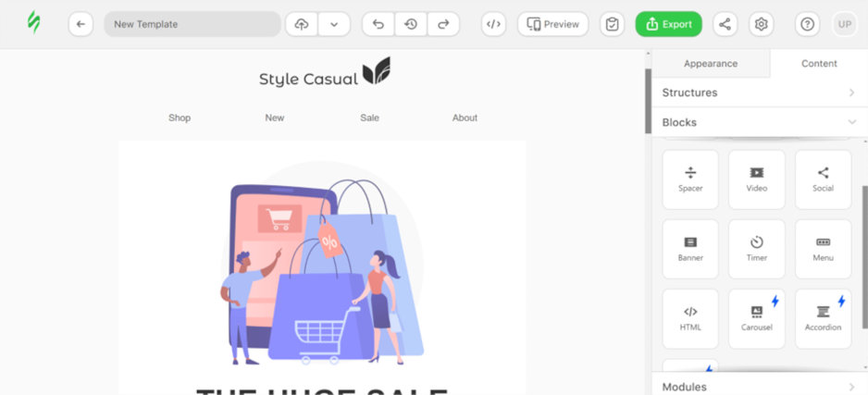
Task: Expand the Modules section
Action: pos(760,386)
